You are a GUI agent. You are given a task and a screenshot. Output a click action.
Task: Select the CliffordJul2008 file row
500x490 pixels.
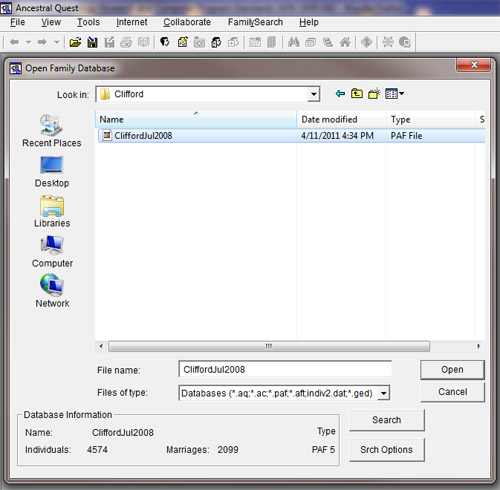[x=291, y=136]
